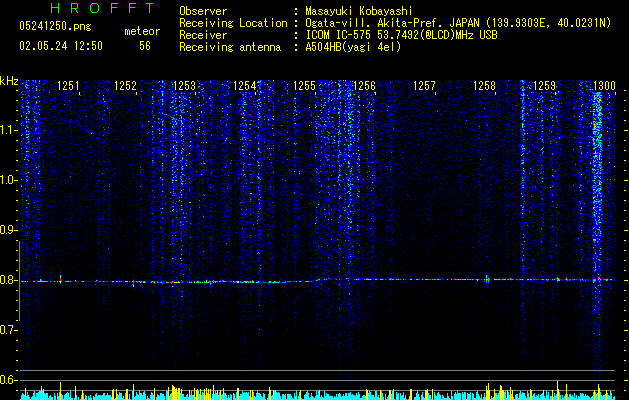Click the date stamp 02.05.24 12:50

point(61,46)
